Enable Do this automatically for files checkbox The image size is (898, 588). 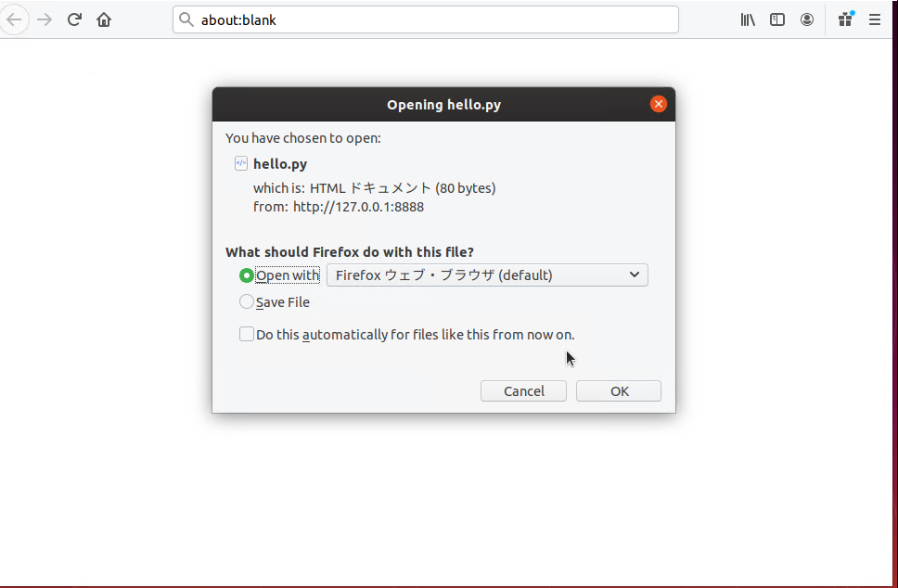click(246, 335)
